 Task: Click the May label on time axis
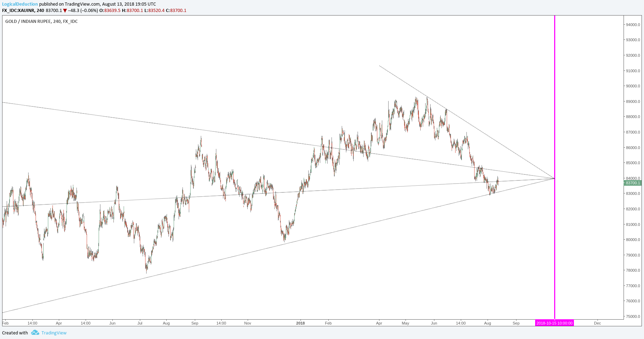coord(405,323)
